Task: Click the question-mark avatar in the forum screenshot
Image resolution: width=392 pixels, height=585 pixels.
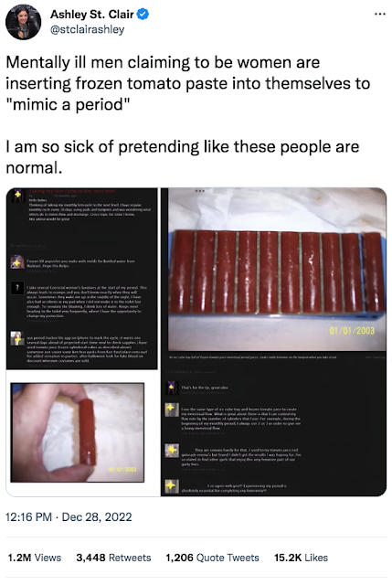Action: tap(17, 288)
